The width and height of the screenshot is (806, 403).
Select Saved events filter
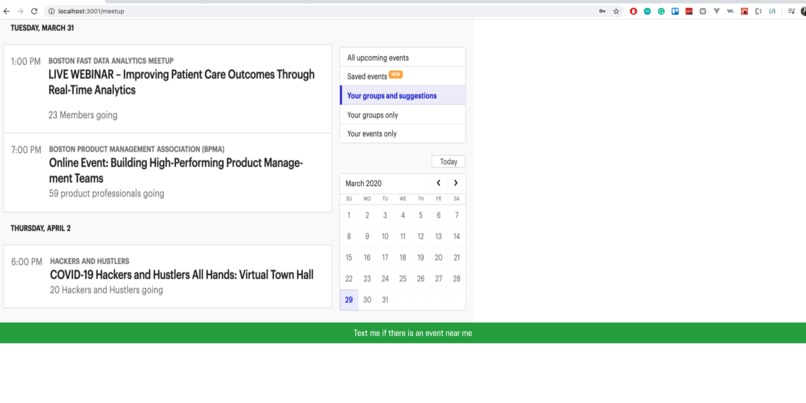tap(402, 76)
